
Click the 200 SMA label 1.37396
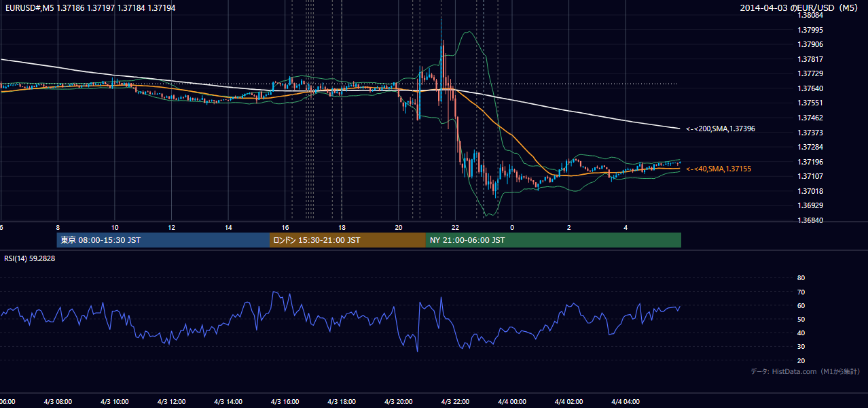click(721, 129)
